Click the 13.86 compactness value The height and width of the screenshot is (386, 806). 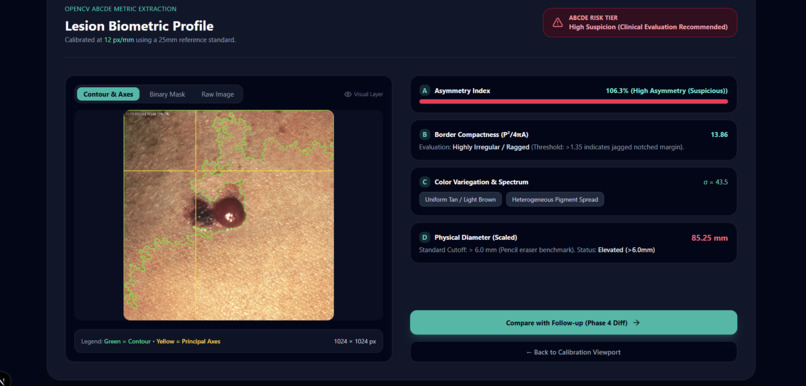point(719,135)
